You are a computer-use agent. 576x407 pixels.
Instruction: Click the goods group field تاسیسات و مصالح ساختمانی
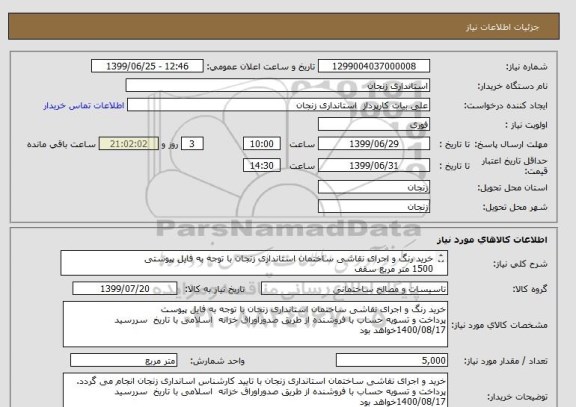tap(354, 289)
